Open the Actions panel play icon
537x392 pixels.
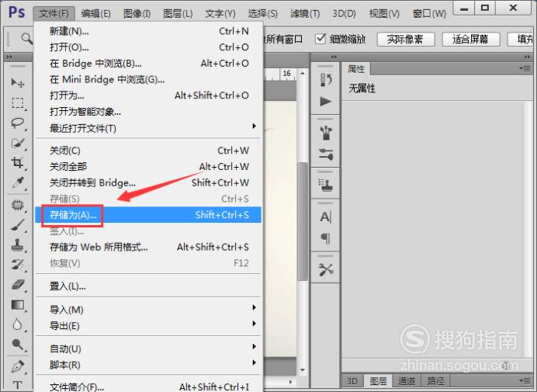point(326,102)
